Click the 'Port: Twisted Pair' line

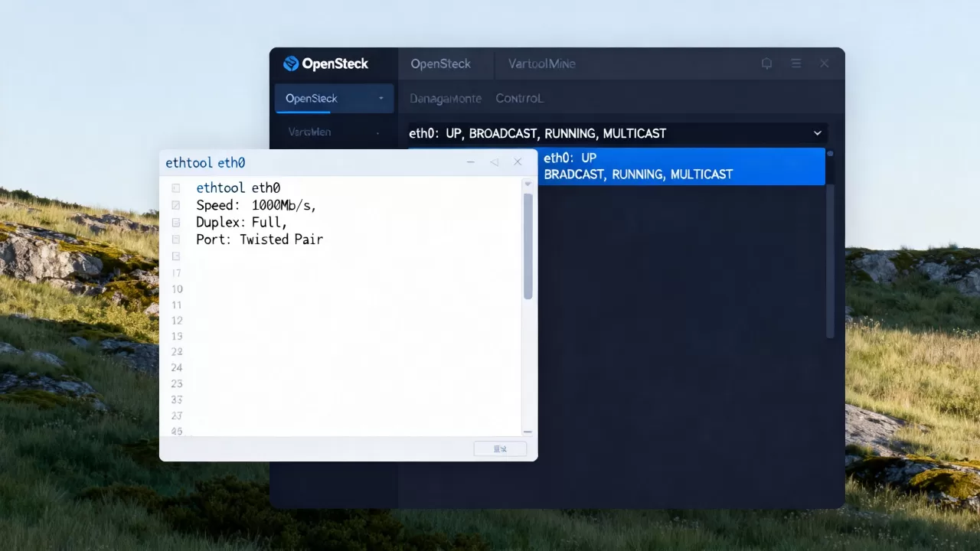pos(260,240)
